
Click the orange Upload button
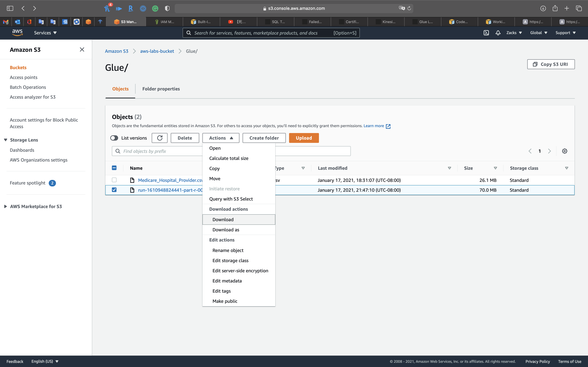[x=304, y=138]
